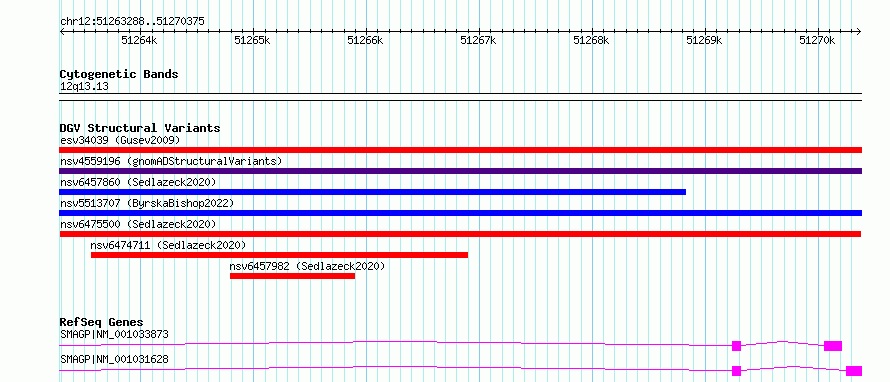Select the nsv6474711 red variant bar
Screen dimensions: 890x382
279,255
